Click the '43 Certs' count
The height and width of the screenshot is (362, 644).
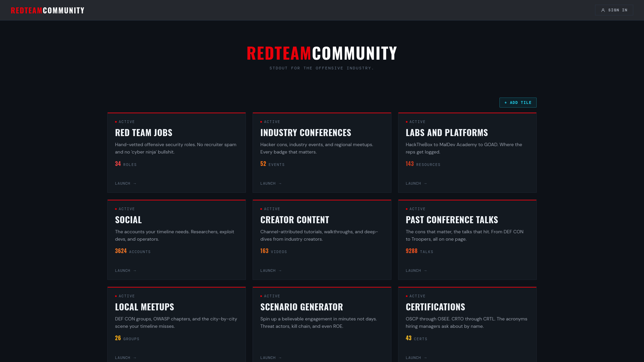pos(417,339)
